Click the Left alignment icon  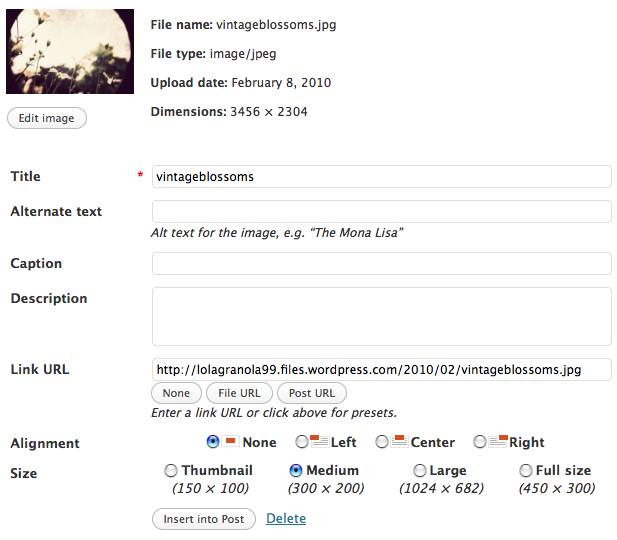pyautogui.click(x=319, y=441)
